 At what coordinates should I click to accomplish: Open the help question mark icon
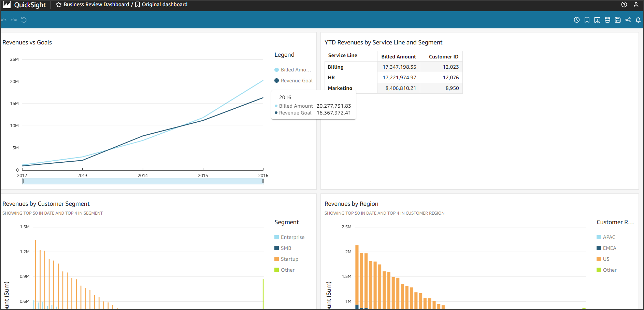point(624,4)
